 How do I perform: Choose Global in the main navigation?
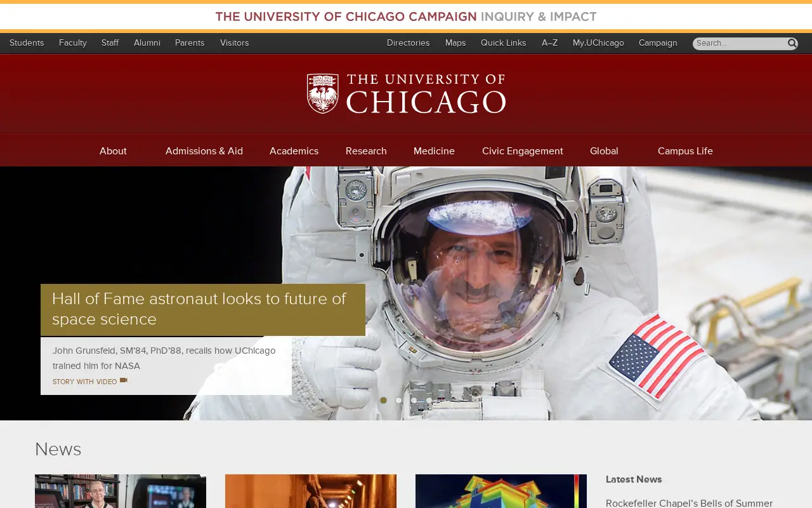[604, 150]
